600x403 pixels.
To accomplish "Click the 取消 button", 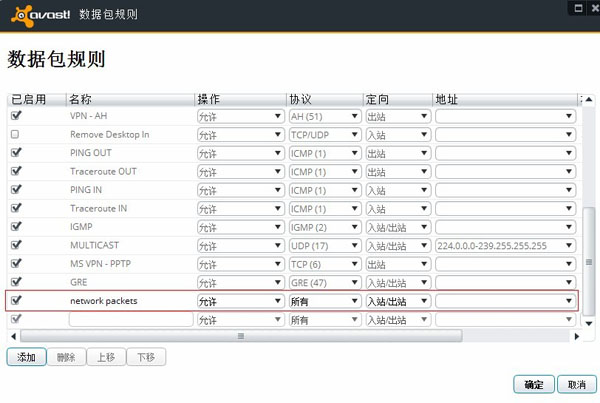I will (x=576, y=385).
